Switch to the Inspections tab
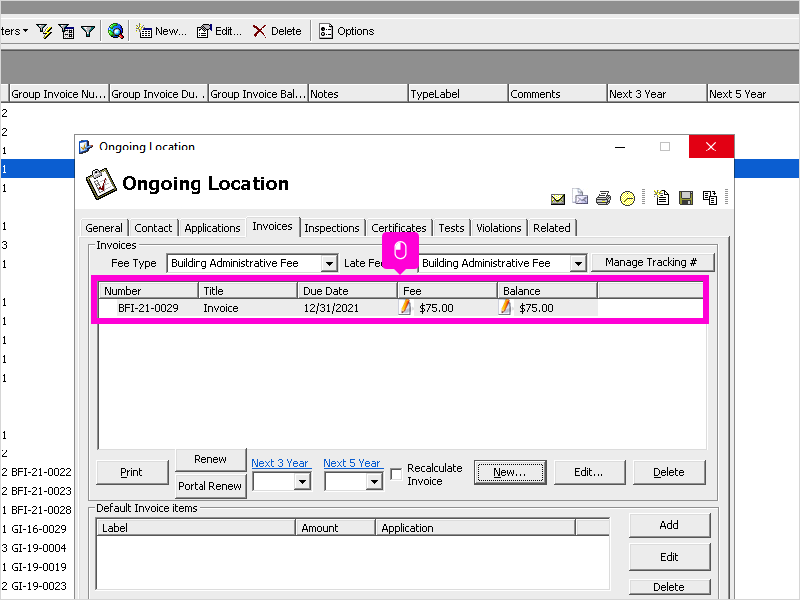Screen dimensions: 800x600 tap(332, 228)
